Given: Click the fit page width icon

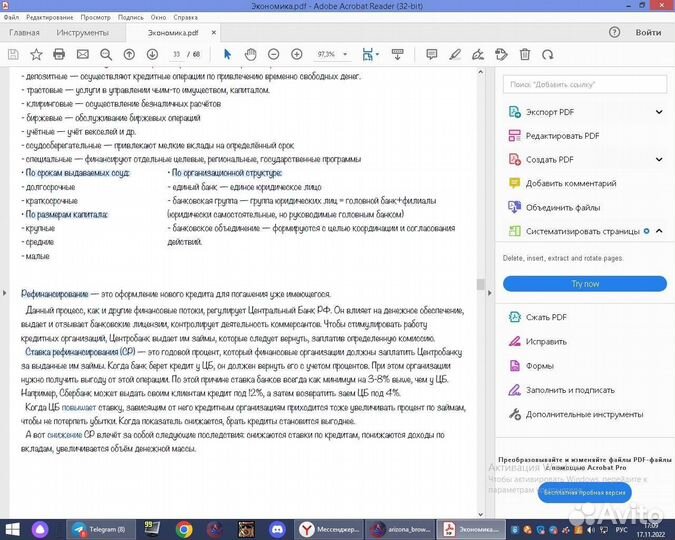Looking at the screenshot, I should pos(367,54).
